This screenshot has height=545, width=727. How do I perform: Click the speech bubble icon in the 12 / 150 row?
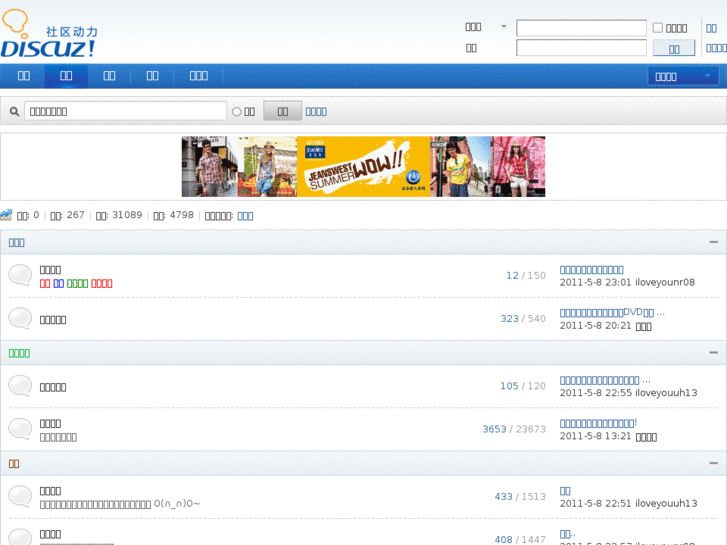coord(20,276)
